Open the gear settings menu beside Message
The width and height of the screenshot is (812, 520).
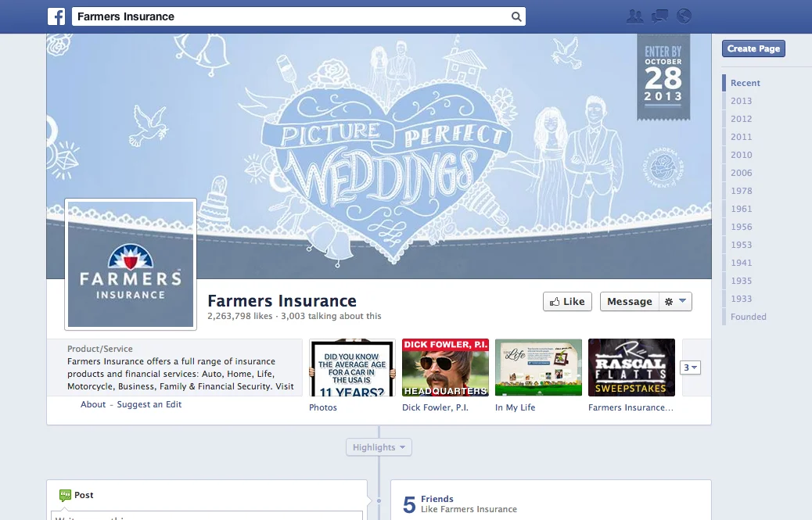675,302
